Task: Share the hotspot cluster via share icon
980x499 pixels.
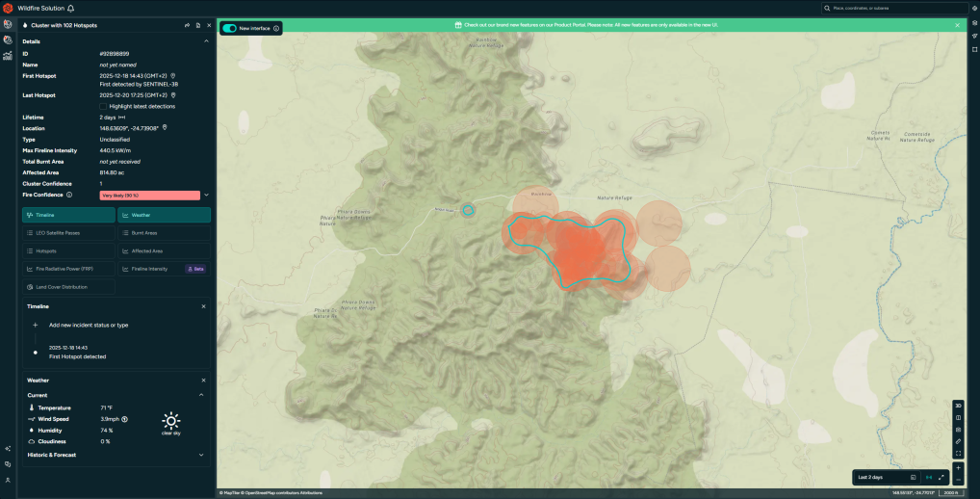Action: [x=187, y=25]
